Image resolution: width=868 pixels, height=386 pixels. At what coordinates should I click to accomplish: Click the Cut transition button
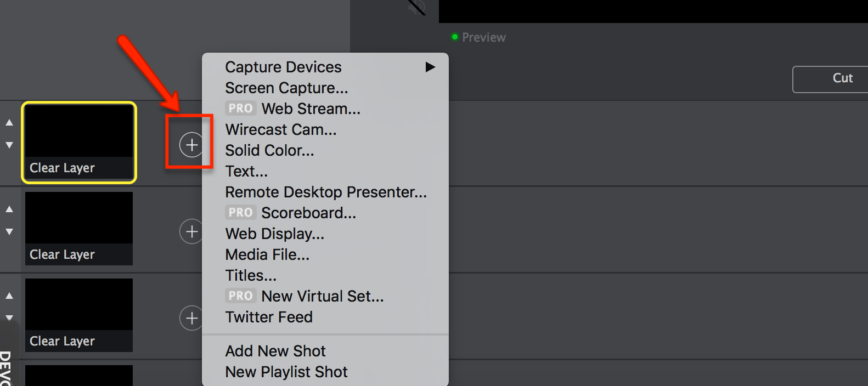[831, 80]
